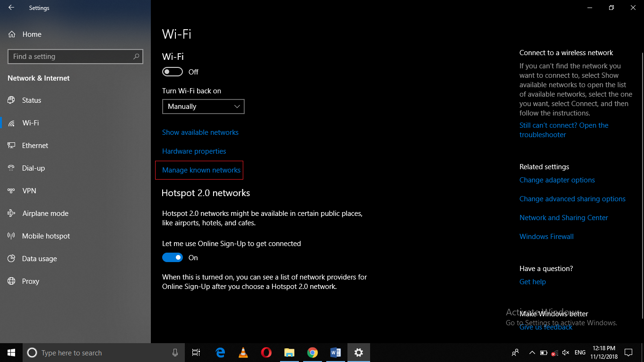Open the Action Center notification icon
This screenshot has height=362, width=644.
[628, 353]
